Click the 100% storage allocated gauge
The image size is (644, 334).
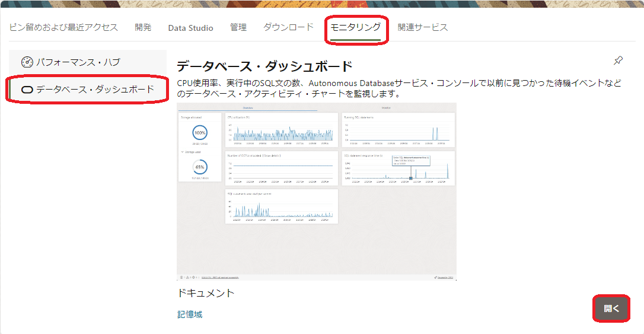click(x=200, y=133)
